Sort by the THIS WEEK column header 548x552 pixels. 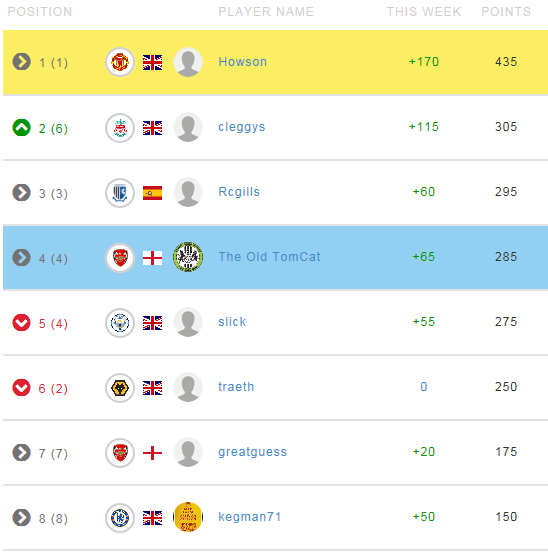click(424, 12)
